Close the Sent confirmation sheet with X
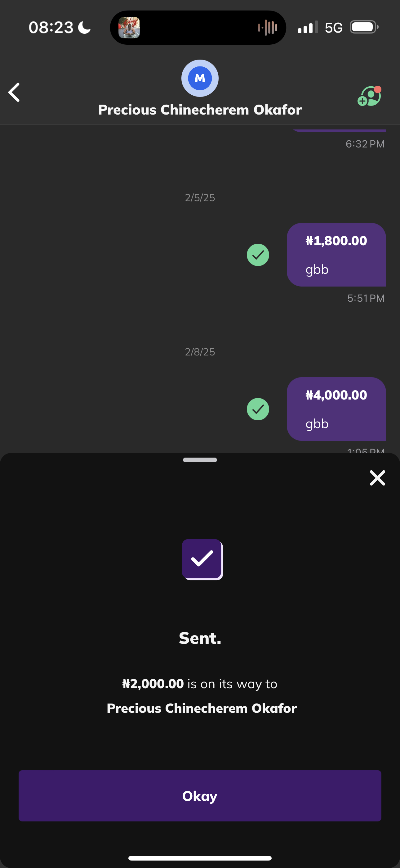This screenshot has width=400, height=868. coord(377,478)
